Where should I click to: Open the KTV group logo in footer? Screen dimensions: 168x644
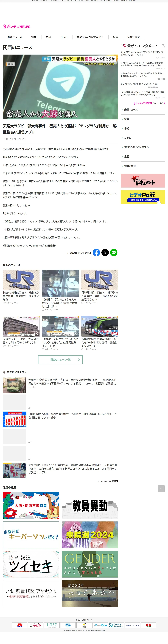[x=20, y=625]
